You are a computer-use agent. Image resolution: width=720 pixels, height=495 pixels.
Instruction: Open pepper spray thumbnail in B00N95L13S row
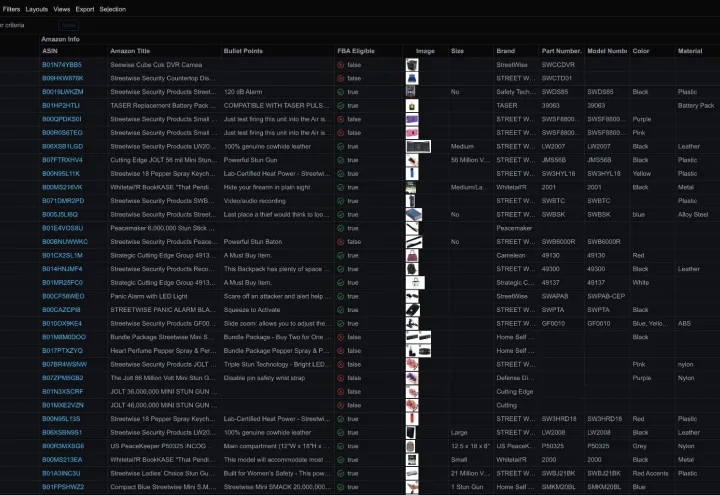click(x=412, y=419)
